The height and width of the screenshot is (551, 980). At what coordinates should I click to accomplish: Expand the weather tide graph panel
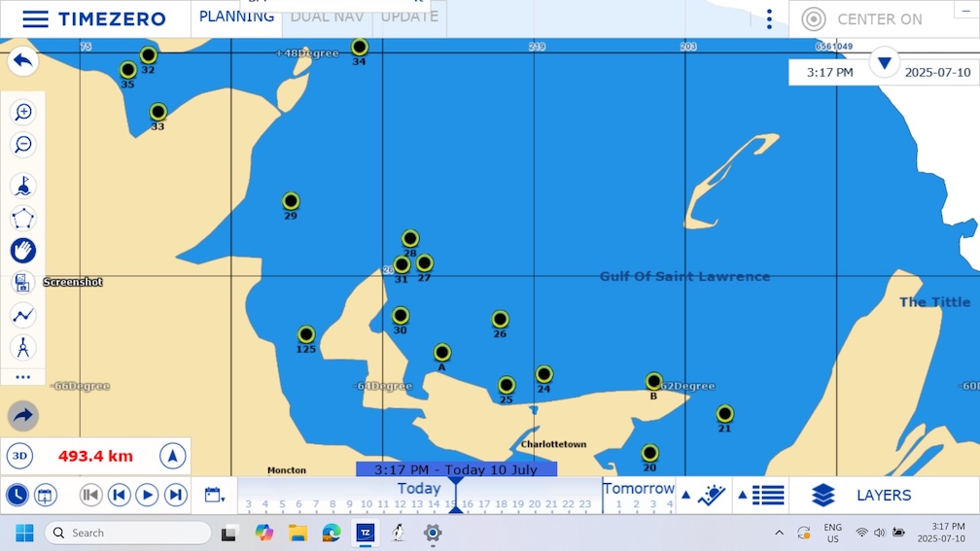[705, 496]
